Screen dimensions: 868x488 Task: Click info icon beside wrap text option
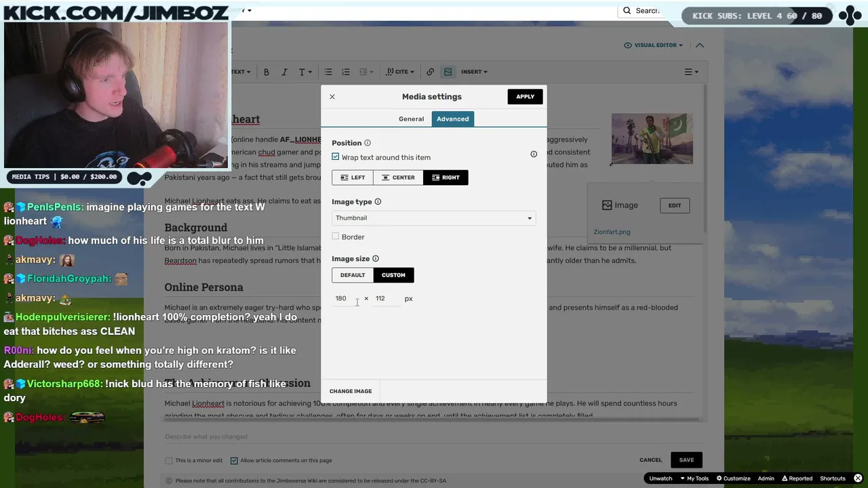click(x=534, y=154)
